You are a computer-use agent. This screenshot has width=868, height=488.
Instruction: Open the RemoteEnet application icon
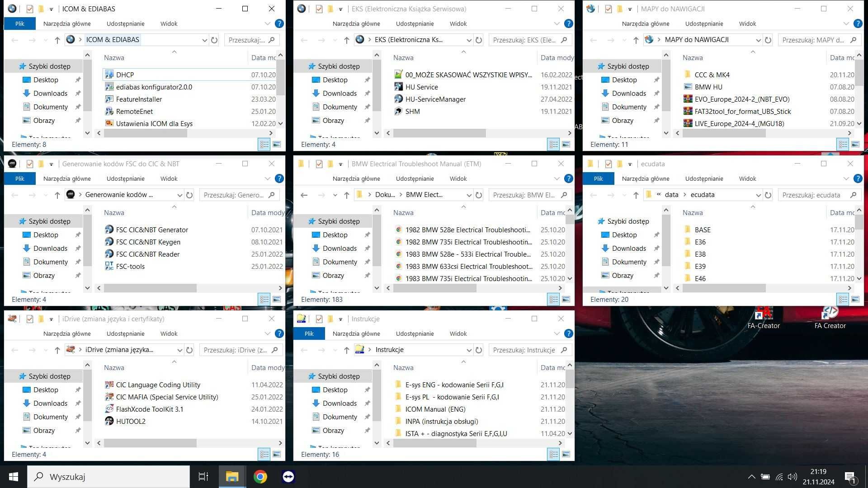point(109,111)
